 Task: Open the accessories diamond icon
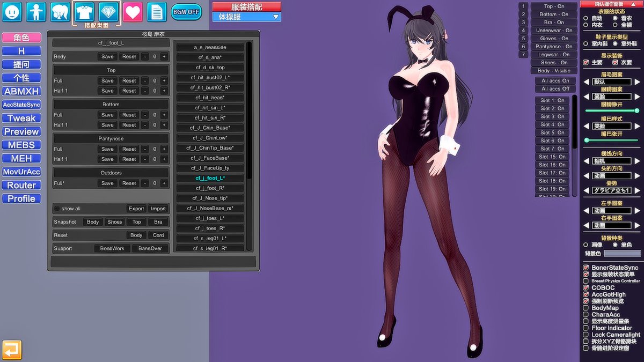click(x=109, y=11)
